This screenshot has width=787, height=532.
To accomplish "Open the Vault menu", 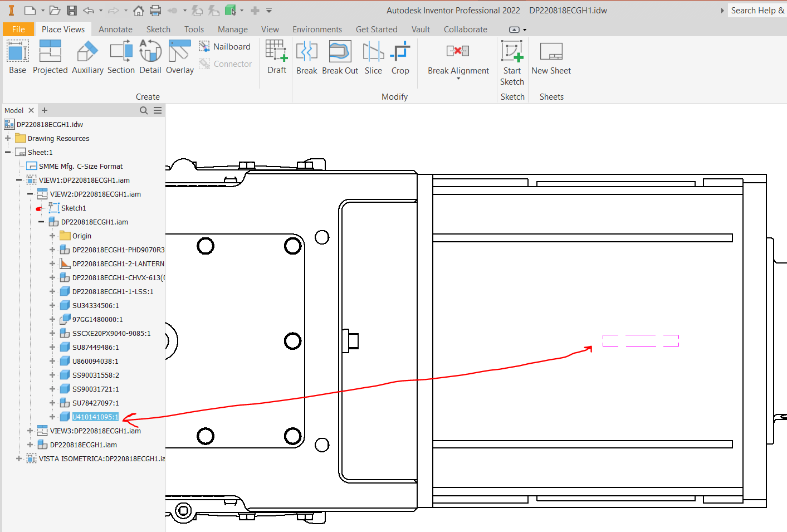I will (x=421, y=29).
